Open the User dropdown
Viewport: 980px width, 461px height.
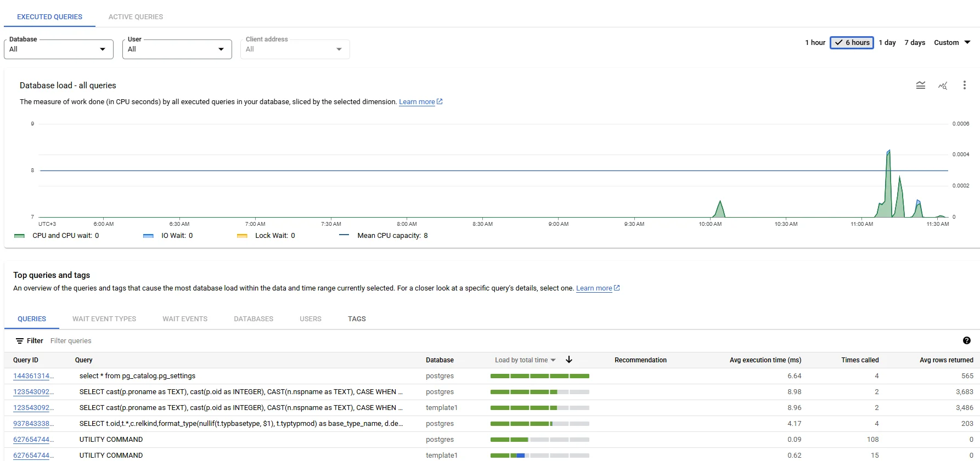(x=177, y=49)
